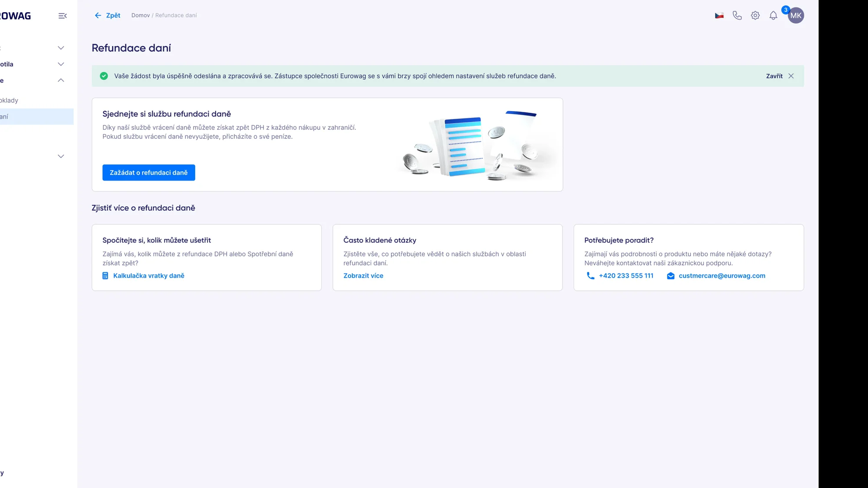Click the calculator icon beside Kalkulačka vratky daně
This screenshot has height=488, width=868.
pyautogui.click(x=105, y=276)
